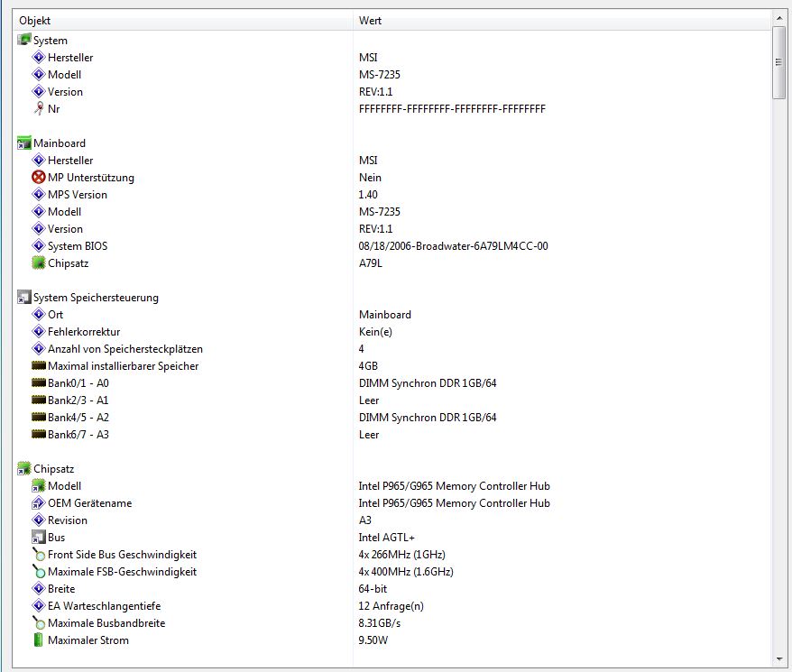Image resolution: width=792 pixels, height=672 pixels.
Task: Click magnifier icon for Maximale FSB-Geschwindigkeit
Action: (39, 572)
